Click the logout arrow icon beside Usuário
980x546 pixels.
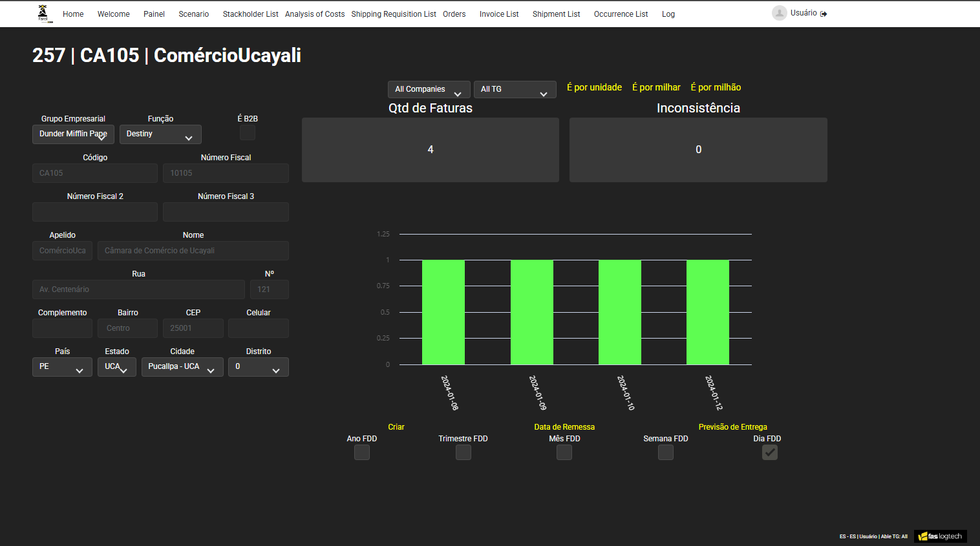click(x=823, y=13)
